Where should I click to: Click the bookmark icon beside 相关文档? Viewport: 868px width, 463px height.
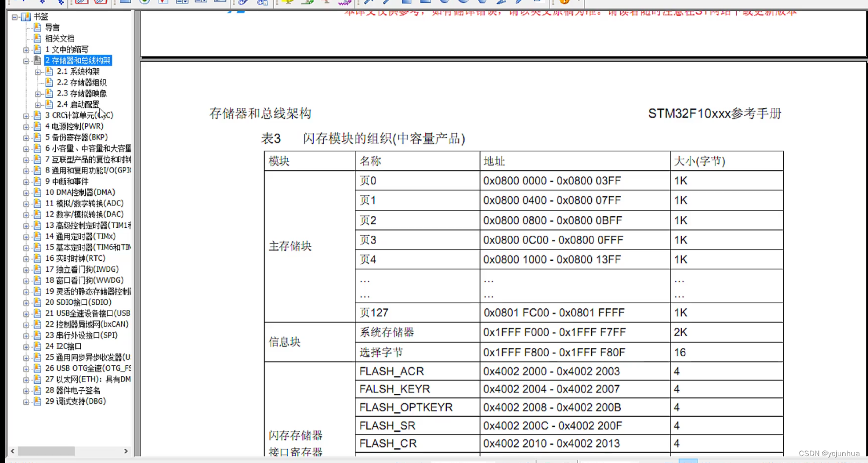point(38,38)
